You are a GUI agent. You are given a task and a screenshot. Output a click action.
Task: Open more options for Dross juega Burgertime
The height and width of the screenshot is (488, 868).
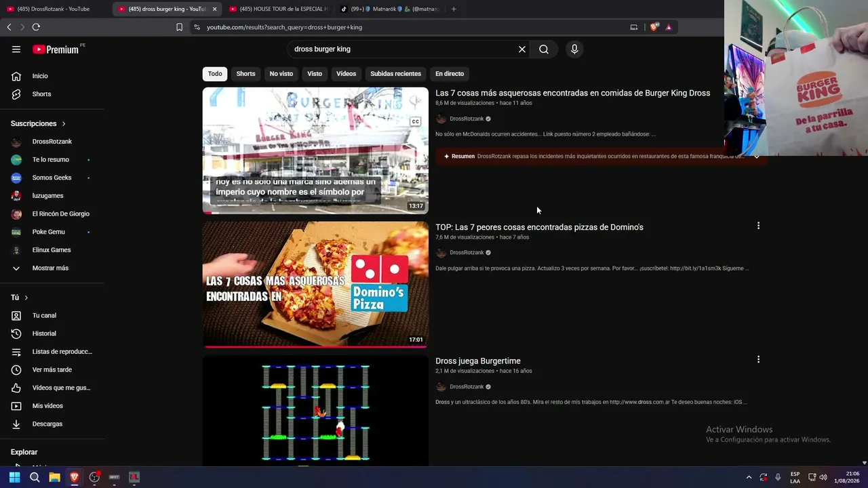[x=758, y=359]
